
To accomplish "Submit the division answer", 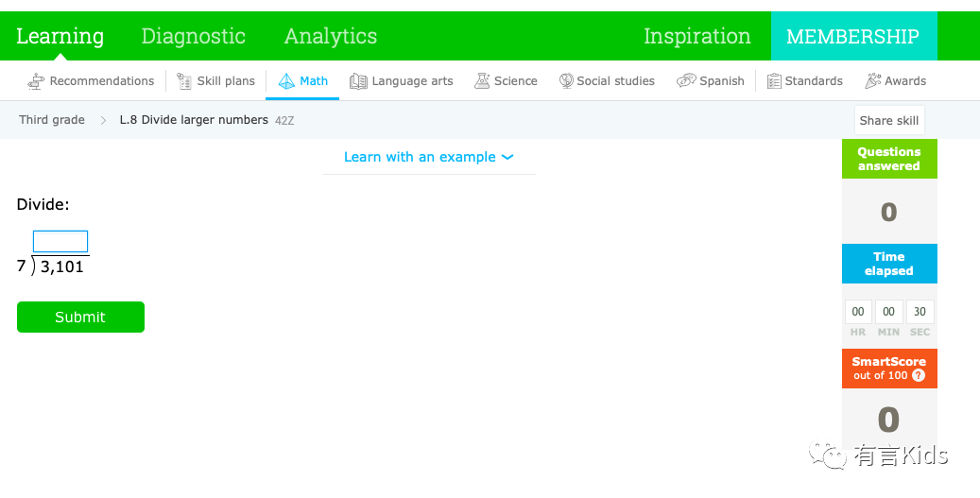I will point(80,317).
